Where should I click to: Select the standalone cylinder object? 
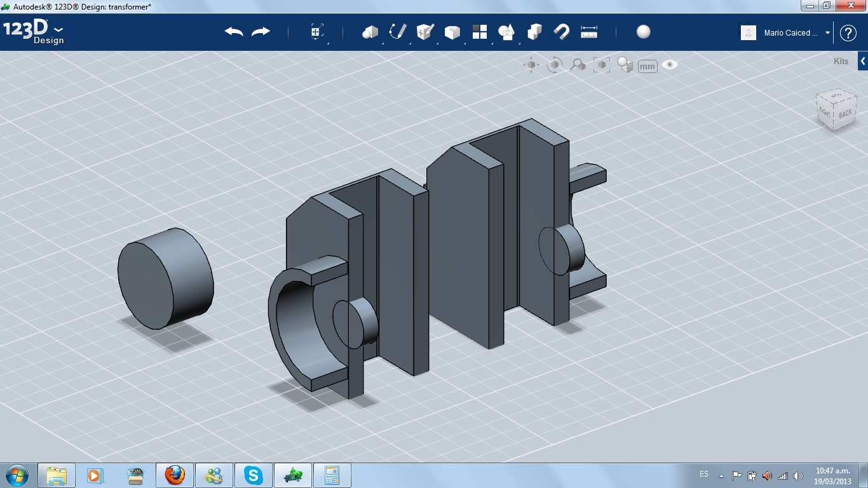point(165,278)
